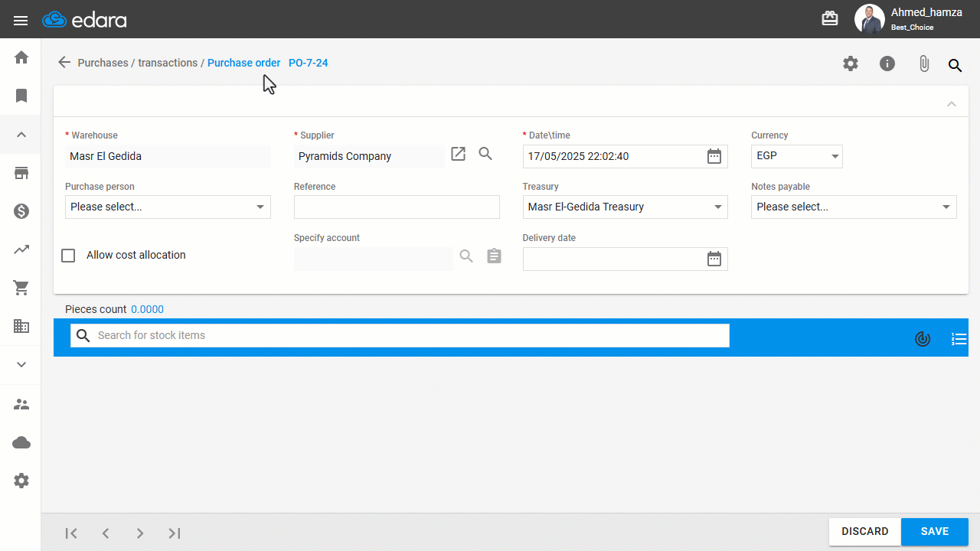Open the Date\time calendar picker
Image resolution: width=980 pixels, height=551 pixels.
714,156
